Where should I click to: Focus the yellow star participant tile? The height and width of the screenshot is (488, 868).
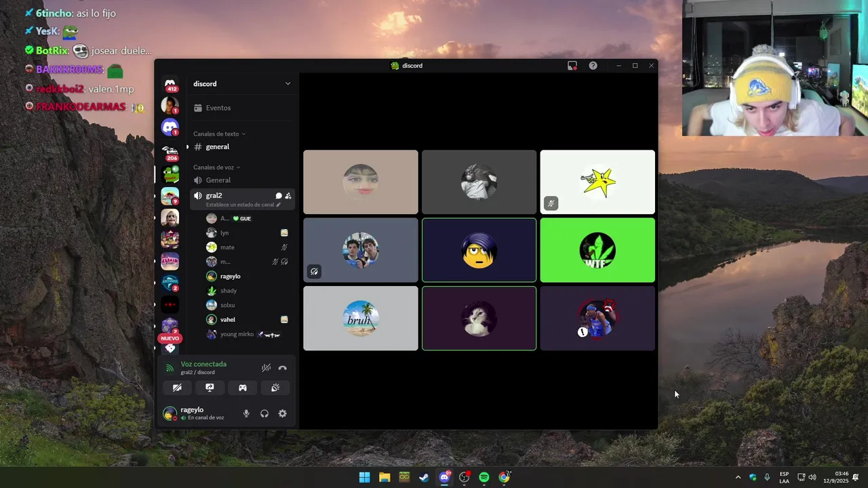(597, 182)
